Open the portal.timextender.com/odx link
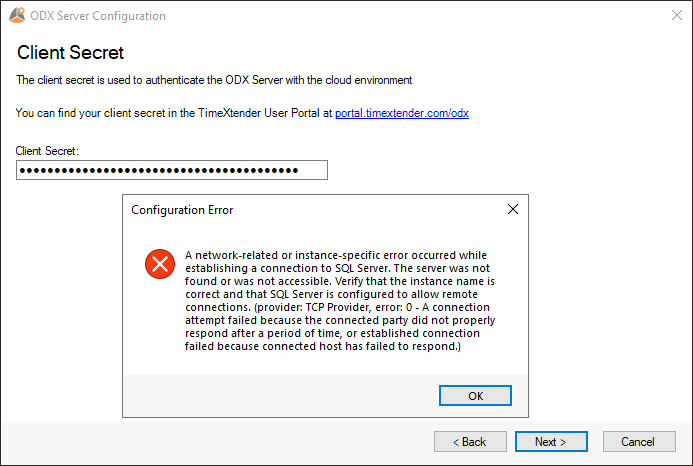 click(x=402, y=113)
